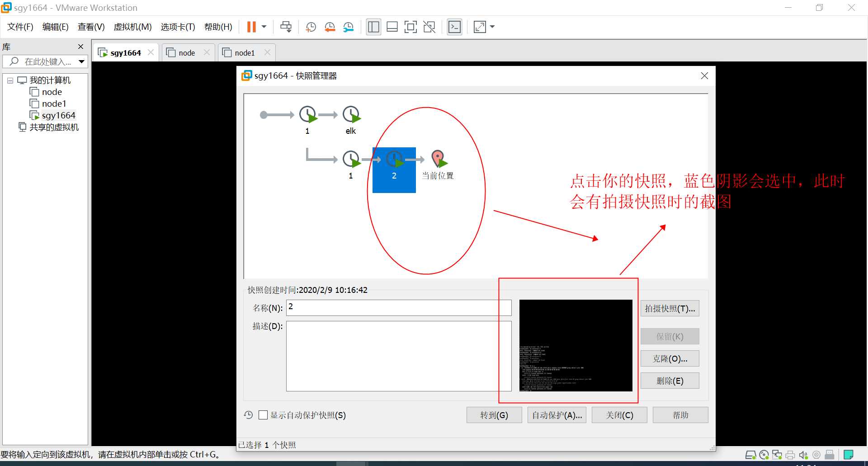Image resolution: width=868 pixels, height=466 pixels.
Task: Close the sgy1664 tab
Action: [x=151, y=52]
